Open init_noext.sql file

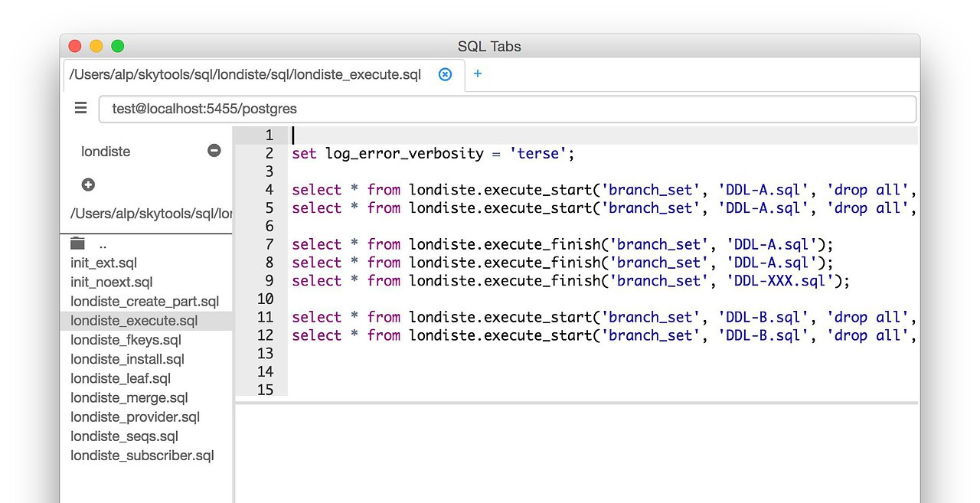click(x=112, y=283)
